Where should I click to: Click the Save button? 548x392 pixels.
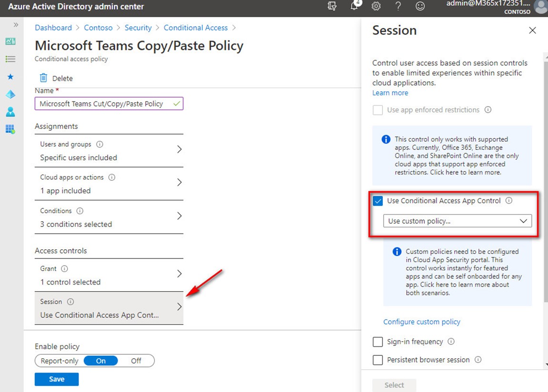click(57, 379)
